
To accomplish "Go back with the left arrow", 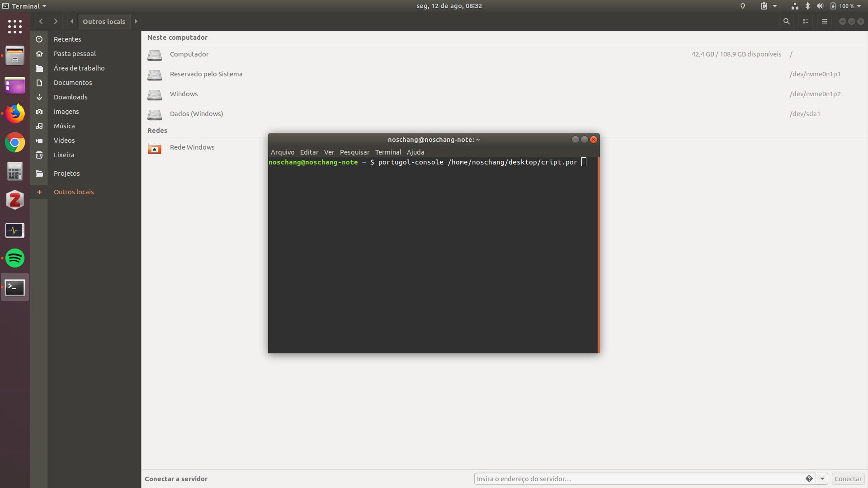I will click(x=41, y=21).
